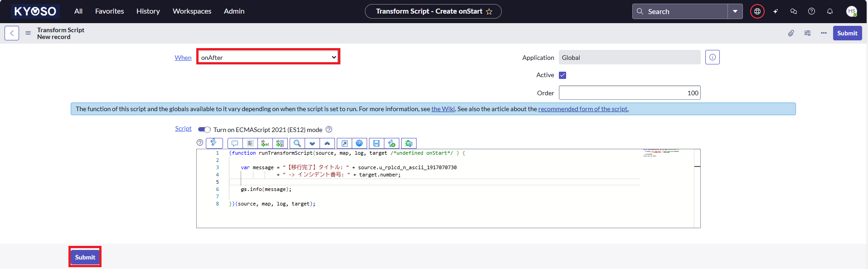Click the bottom Submit button
The image size is (868, 269).
click(85, 257)
